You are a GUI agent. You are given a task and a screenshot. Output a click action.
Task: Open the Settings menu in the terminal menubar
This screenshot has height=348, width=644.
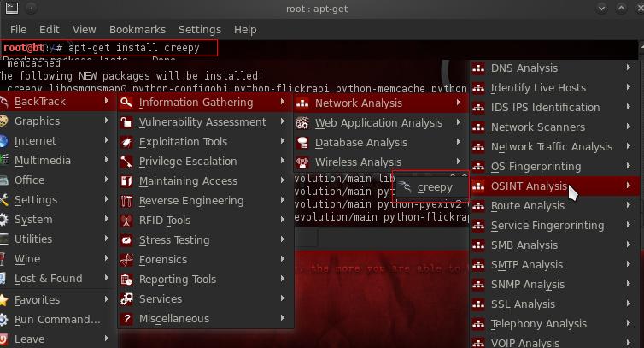pyautogui.click(x=199, y=29)
